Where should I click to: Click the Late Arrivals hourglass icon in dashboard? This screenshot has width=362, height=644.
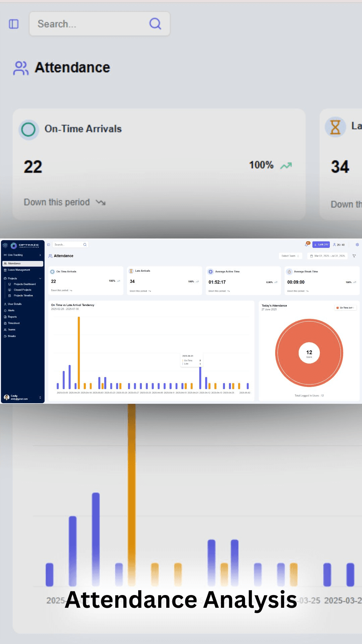[x=131, y=271]
